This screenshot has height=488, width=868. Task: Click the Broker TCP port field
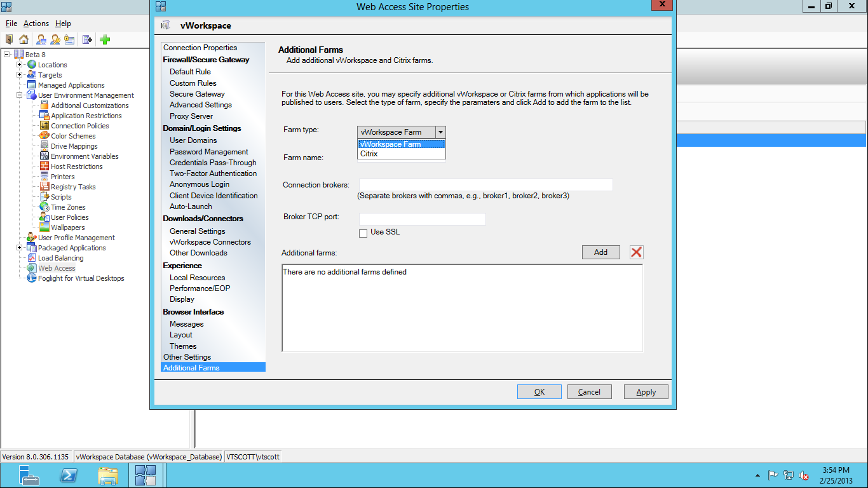click(x=423, y=219)
